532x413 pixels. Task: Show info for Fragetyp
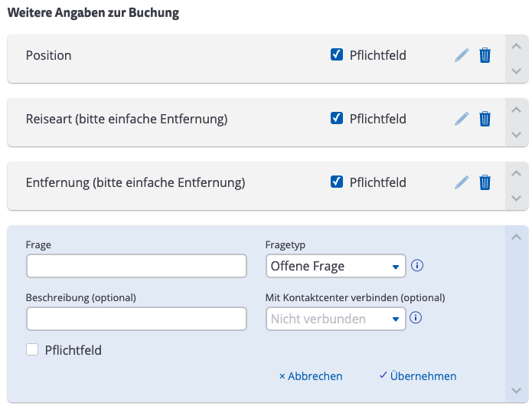(417, 266)
